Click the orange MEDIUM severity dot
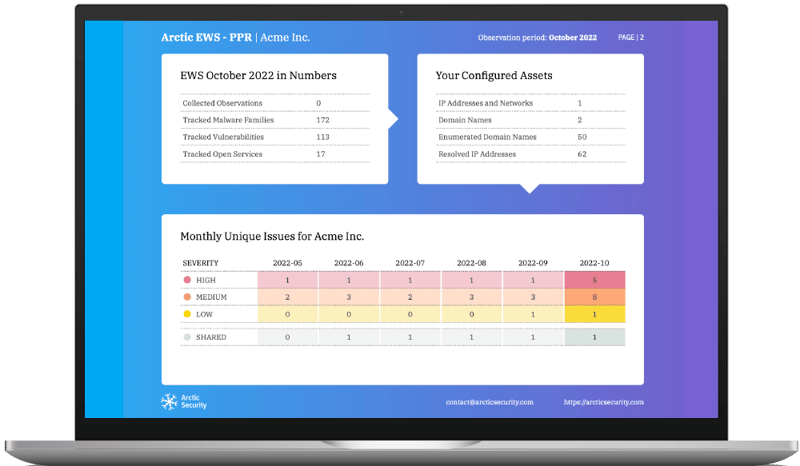Image resolution: width=800 pixels, height=466 pixels. 187,297
